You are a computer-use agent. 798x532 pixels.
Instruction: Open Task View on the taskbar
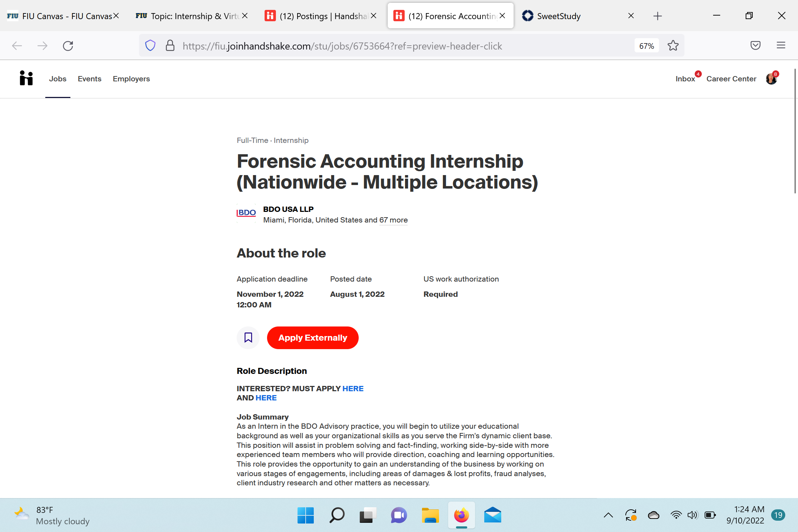pos(368,515)
